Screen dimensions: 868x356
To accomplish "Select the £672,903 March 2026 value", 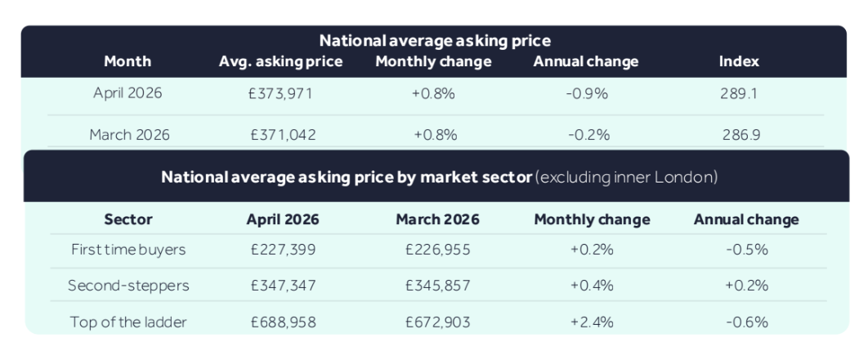I will [x=437, y=322].
